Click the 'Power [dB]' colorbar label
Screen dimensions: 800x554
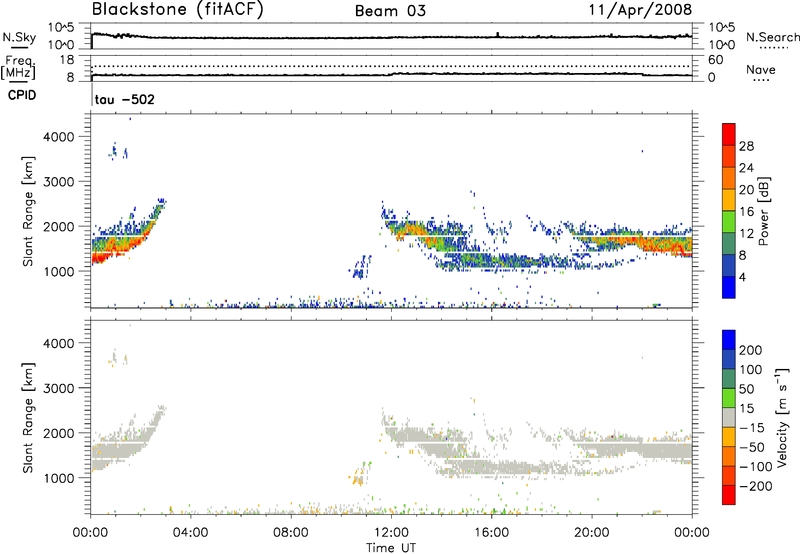click(x=764, y=211)
